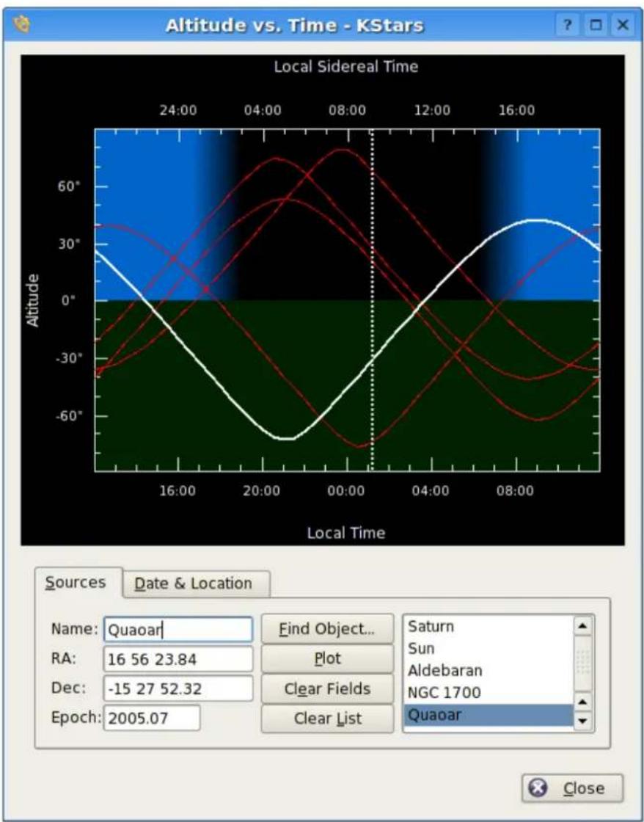Select Aldebaran in the object list
Viewport: 644px width, 822px height.
click(x=489, y=671)
